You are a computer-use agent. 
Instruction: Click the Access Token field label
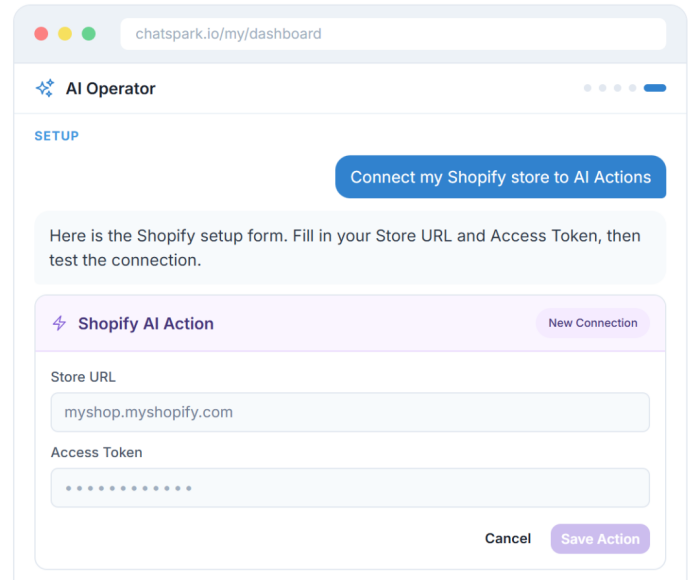[96, 452]
